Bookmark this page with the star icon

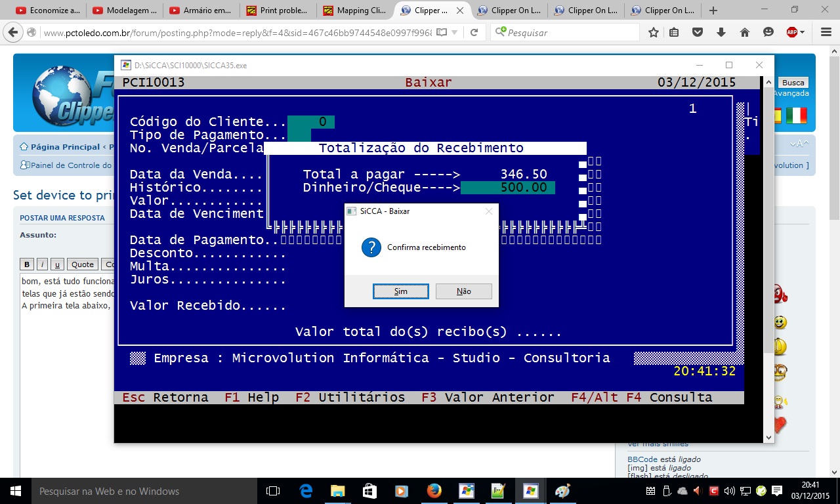(654, 32)
